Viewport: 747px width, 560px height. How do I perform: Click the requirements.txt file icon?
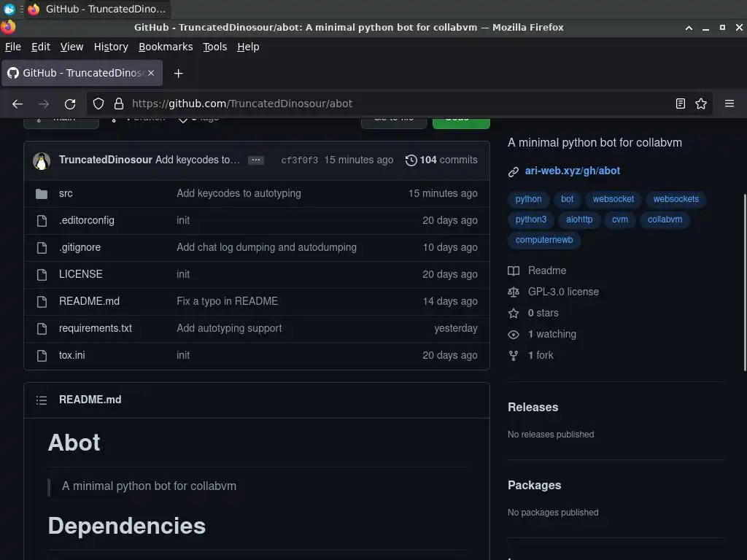click(42, 329)
